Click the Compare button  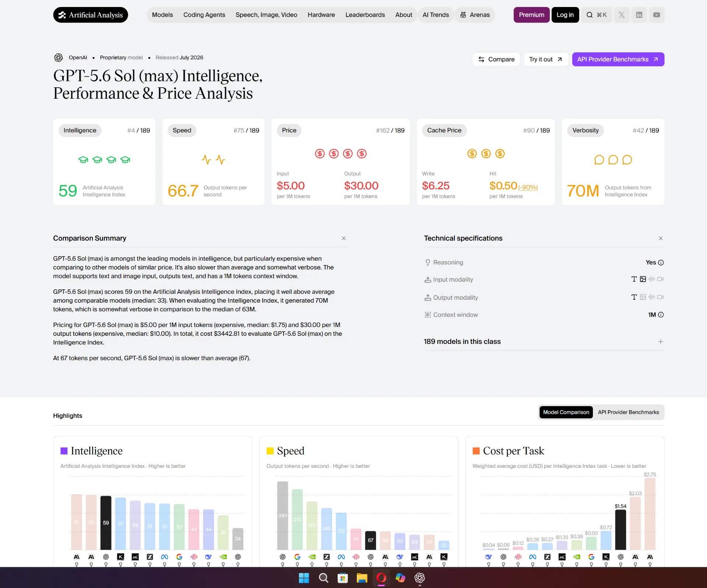click(x=496, y=59)
